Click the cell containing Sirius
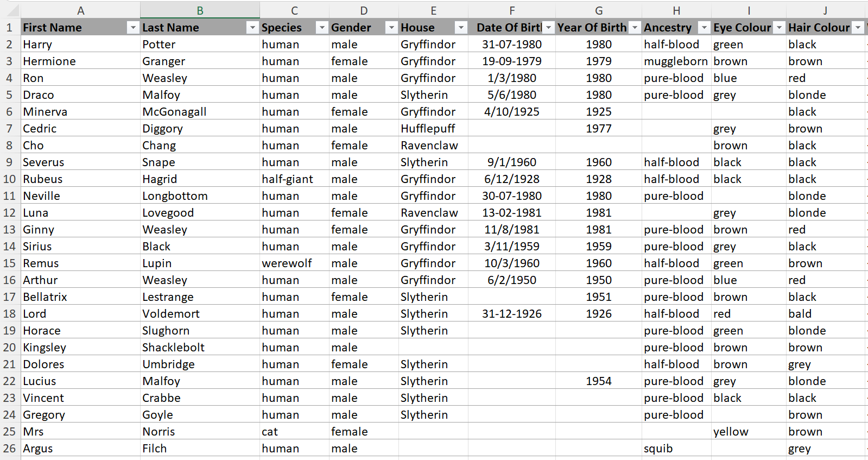Image resolution: width=868 pixels, height=460 pixels. point(80,247)
